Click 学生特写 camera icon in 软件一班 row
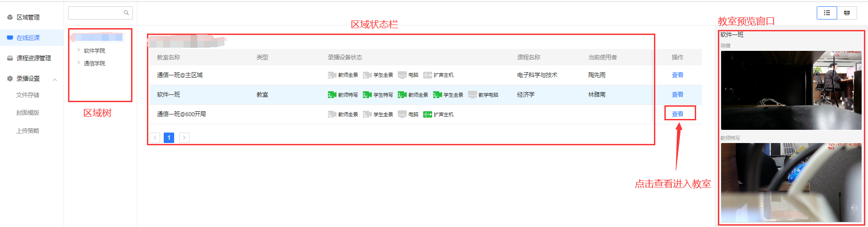The width and height of the screenshot is (868, 227). [x=367, y=95]
